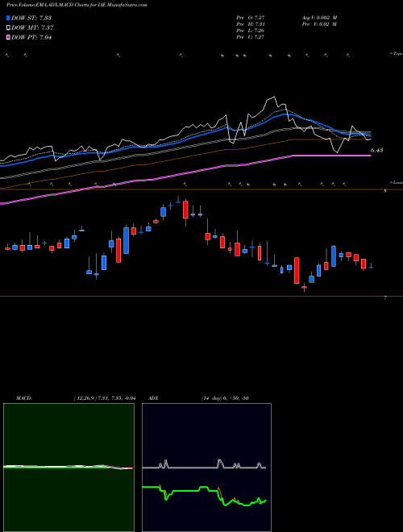Click MACD parameters '(12,26,9) 7.31, 7.35, -0.04'

click(104, 398)
